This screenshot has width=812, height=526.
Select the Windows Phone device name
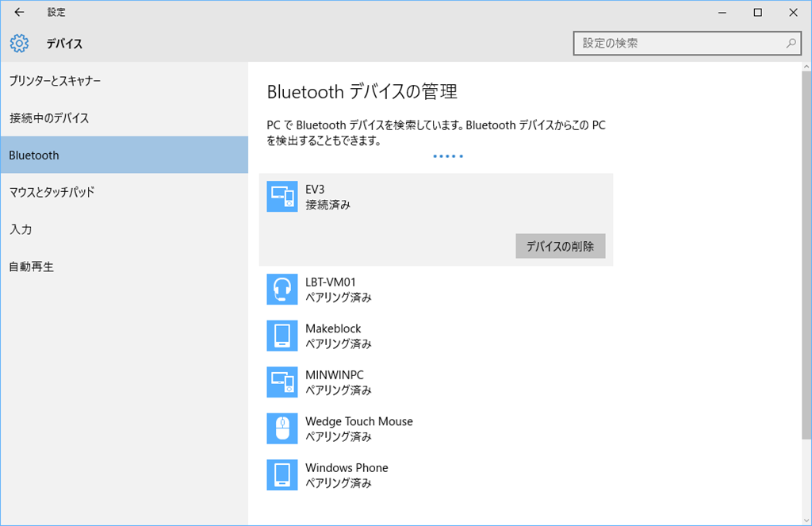(x=347, y=467)
